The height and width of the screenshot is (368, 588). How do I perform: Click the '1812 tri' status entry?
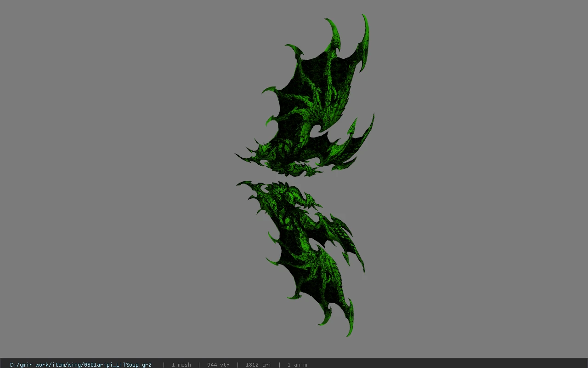(x=258, y=365)
